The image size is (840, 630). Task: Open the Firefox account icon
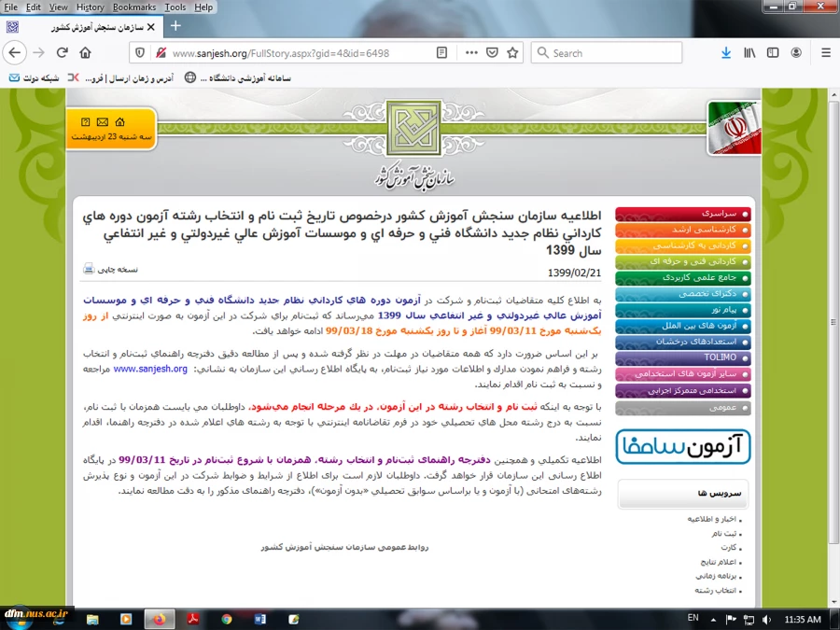pyautogui.click(x=796, y=52)
